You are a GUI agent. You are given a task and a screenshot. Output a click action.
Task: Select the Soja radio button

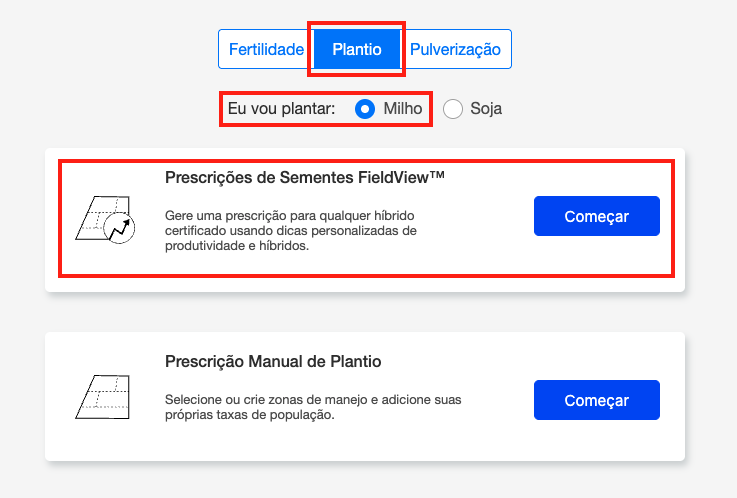pyautogui.click(x=453, y=108)
